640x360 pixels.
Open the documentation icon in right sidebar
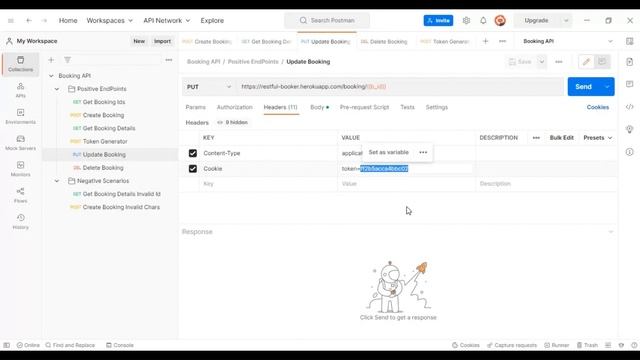(629, 62)
